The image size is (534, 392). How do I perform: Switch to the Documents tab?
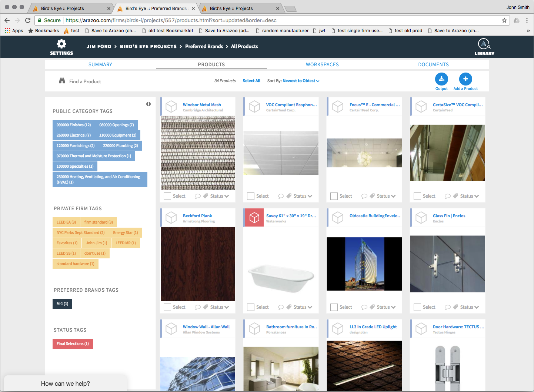click(433, 64)
